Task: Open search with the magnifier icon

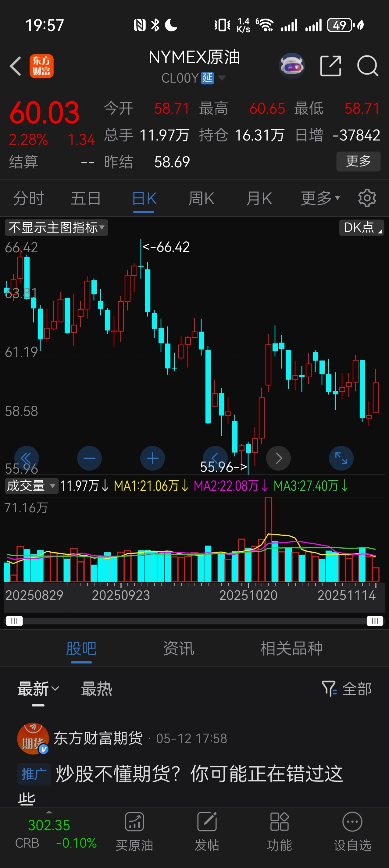Action: point(367,66)
